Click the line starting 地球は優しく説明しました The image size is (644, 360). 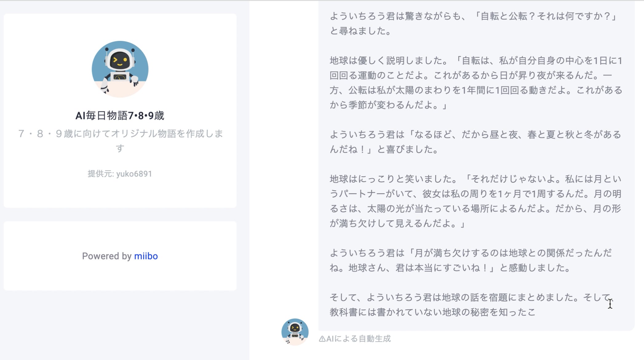[476, 61]
